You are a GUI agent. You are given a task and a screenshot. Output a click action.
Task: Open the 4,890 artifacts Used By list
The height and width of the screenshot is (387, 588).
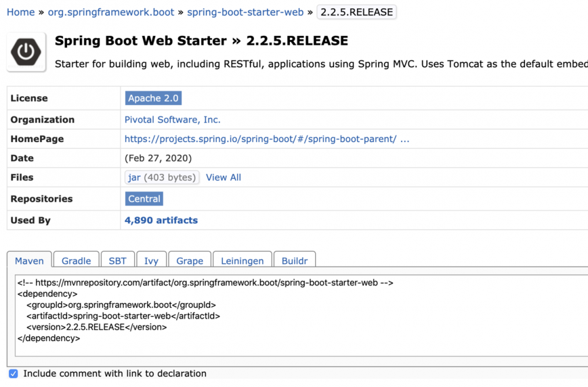(x=161, y=220)
